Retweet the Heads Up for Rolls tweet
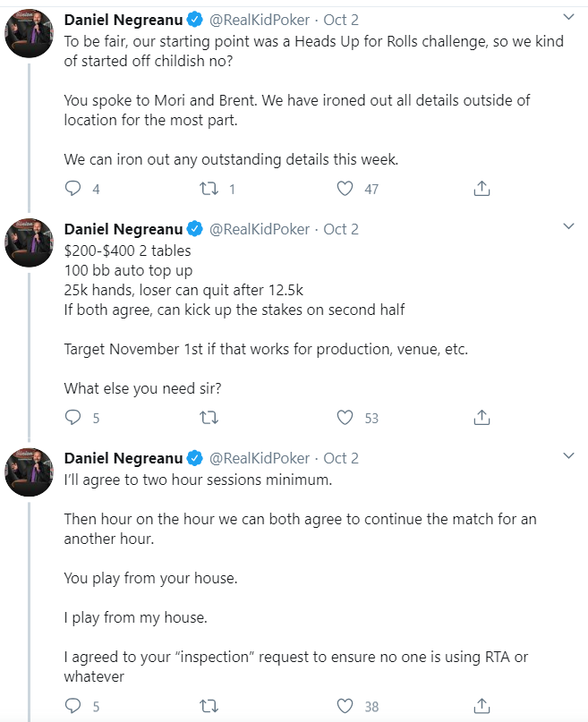588x722 pixels. point(209,189)
